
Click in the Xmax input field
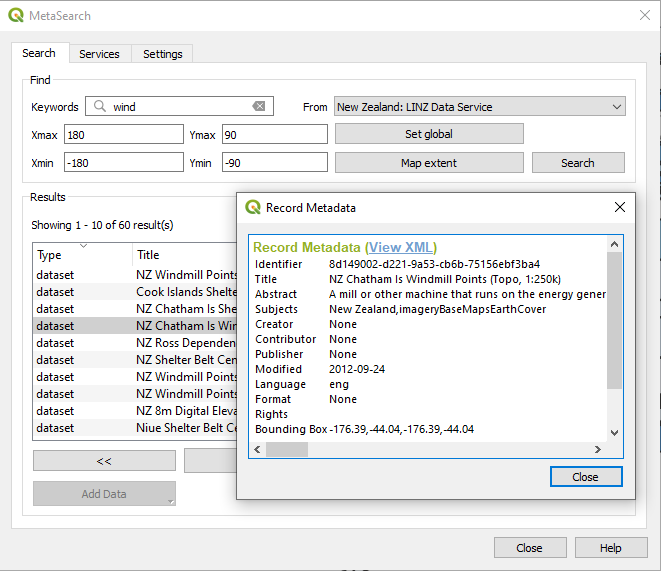pos(120,134)
